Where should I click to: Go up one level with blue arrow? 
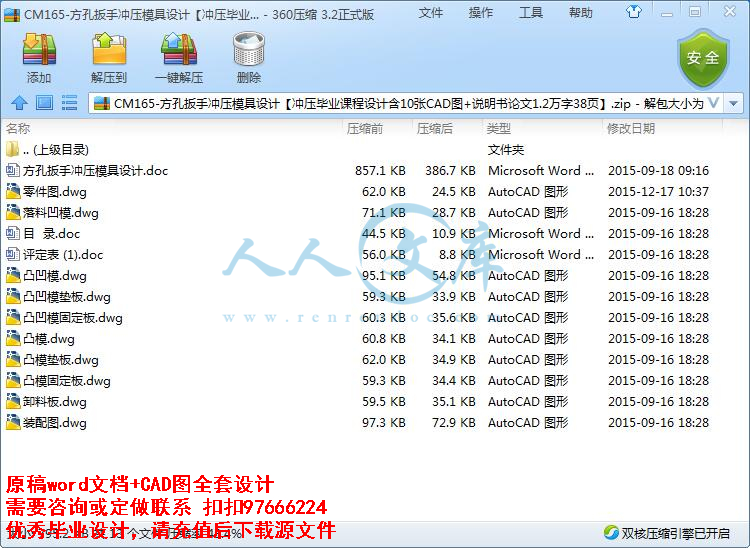(x=19, y=103)
